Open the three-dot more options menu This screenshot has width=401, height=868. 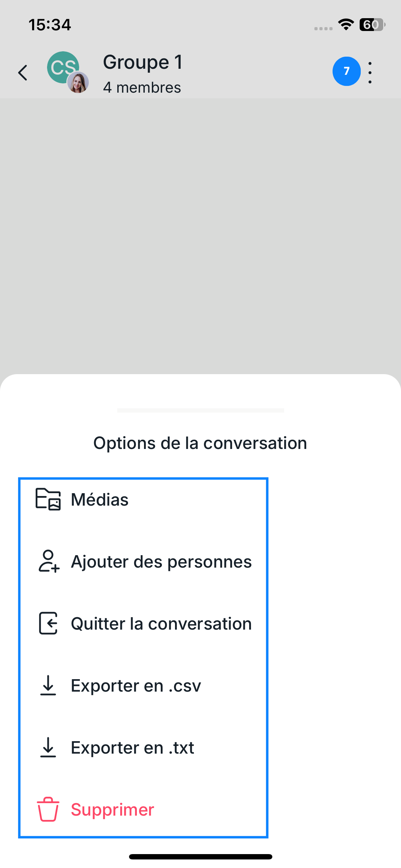[370, 73]
